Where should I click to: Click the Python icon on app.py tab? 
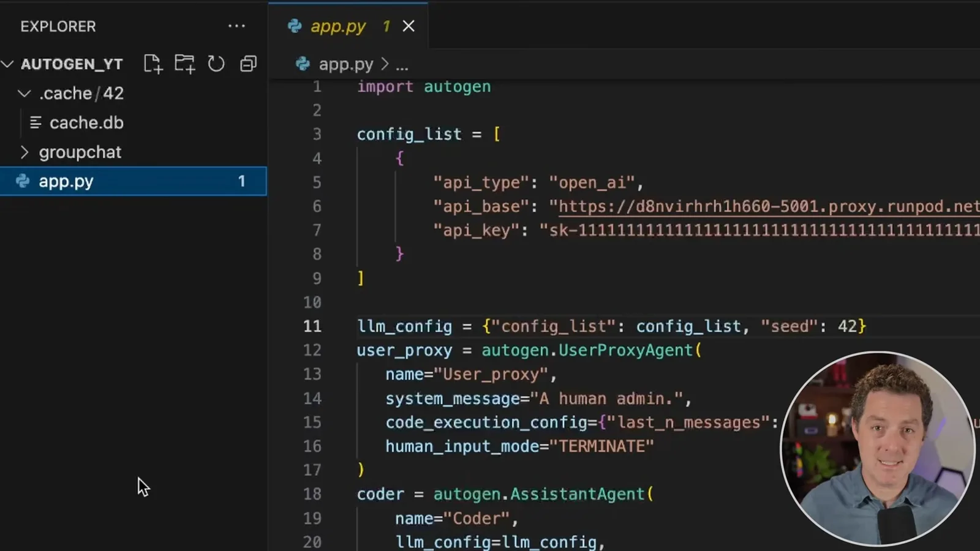tap(295, 26)
